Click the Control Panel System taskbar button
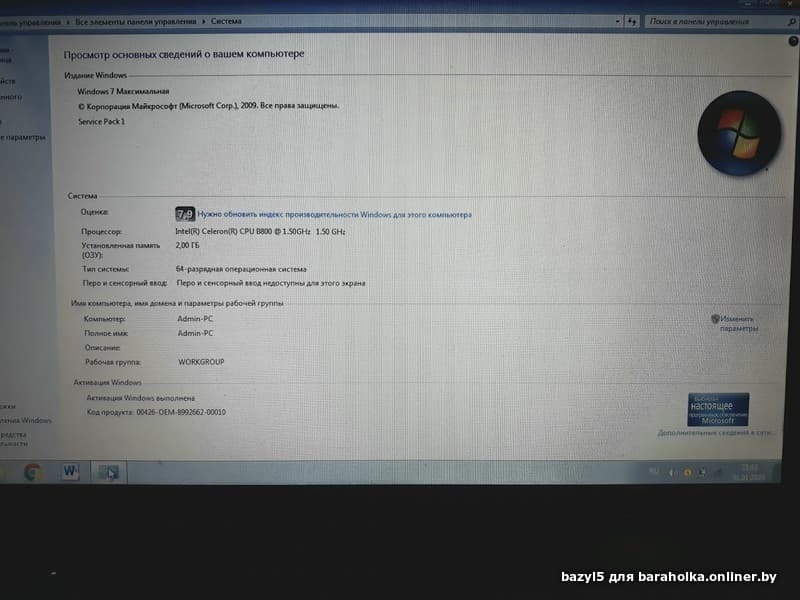 click(108, 472)
